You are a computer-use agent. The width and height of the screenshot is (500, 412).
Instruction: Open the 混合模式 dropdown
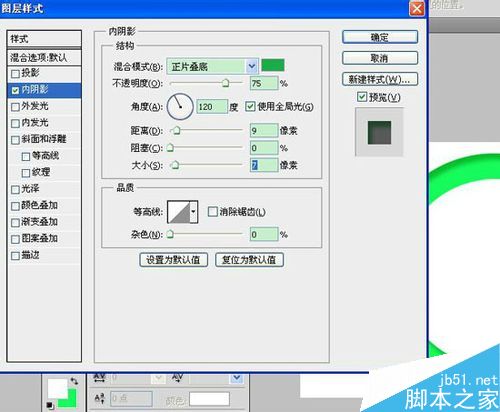252,66
